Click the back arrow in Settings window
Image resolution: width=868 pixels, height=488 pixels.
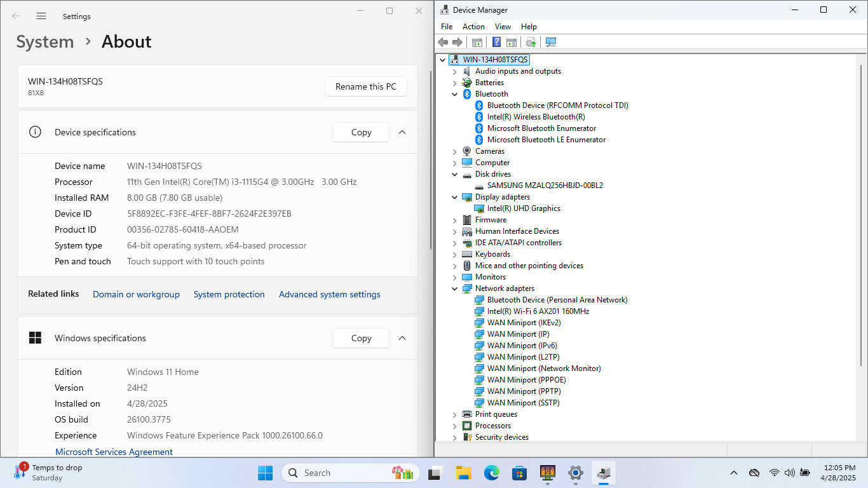coord(16,17)
